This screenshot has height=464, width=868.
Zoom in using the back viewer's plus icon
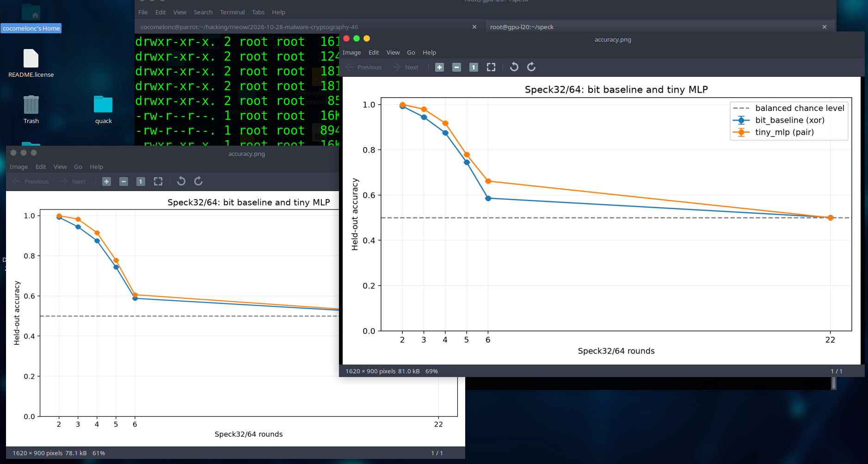(x=106, y=182)
